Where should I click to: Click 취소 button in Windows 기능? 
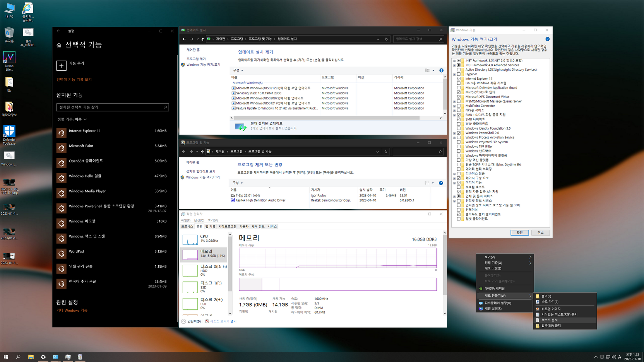pos(541,232)
